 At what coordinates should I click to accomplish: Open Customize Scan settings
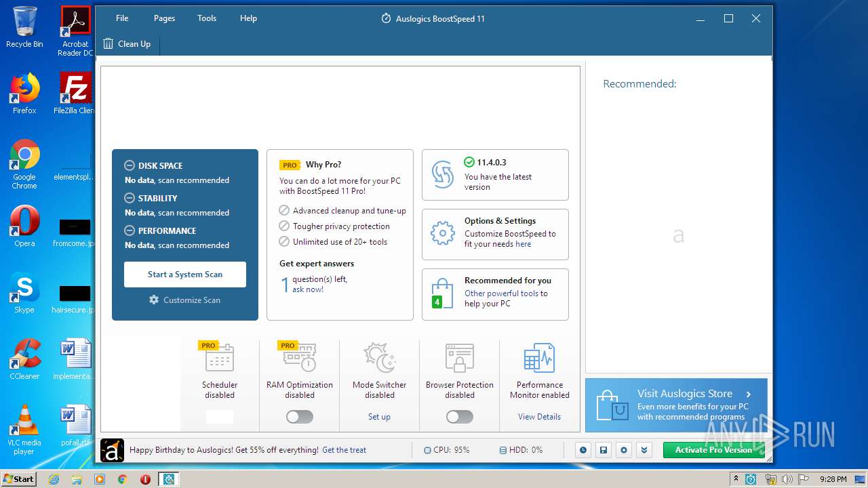[x=185, y=300]
